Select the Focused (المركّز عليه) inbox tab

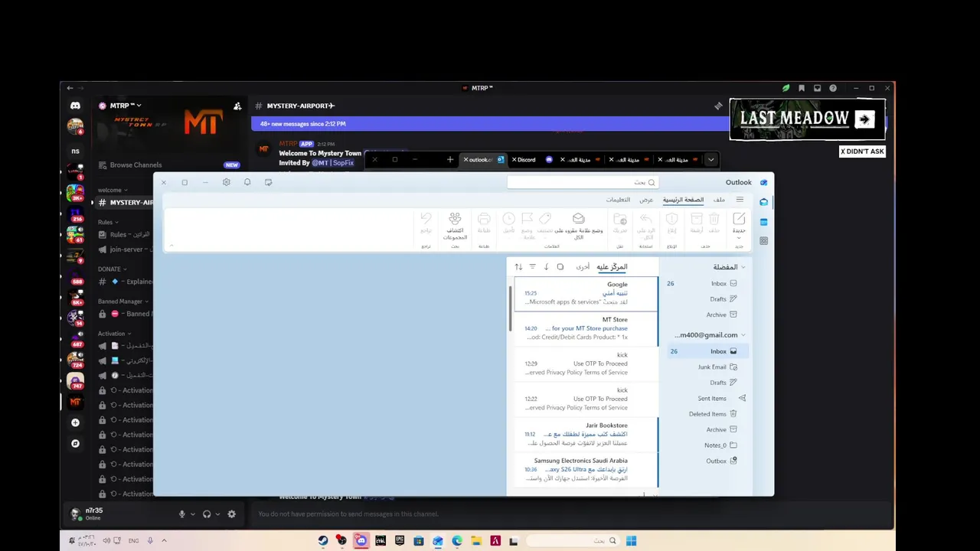[612, 266]
